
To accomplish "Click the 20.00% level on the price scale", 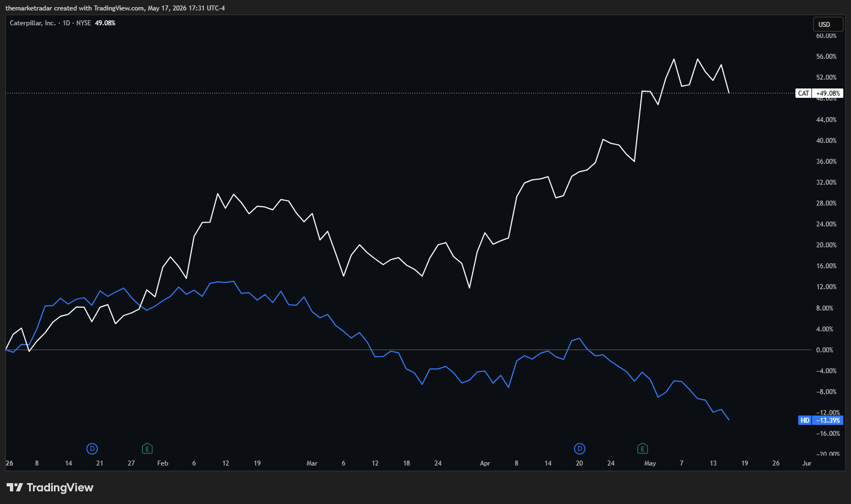I will (x=826, y=245).
